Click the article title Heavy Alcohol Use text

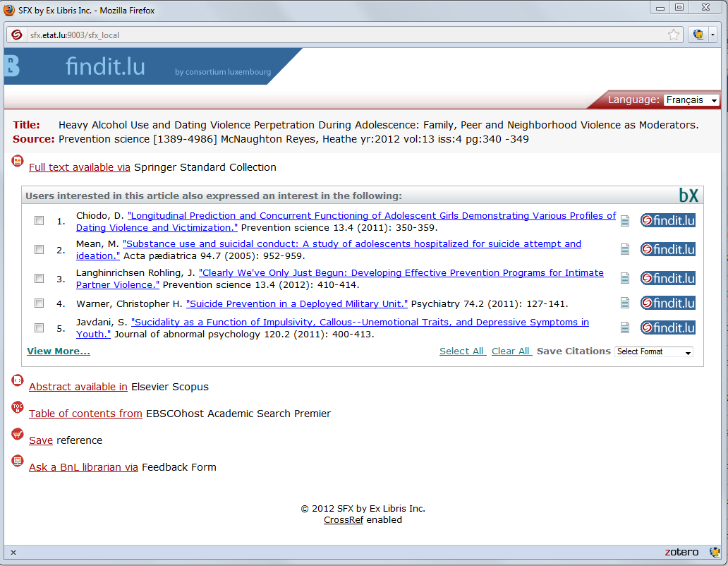tap(378, 125)
